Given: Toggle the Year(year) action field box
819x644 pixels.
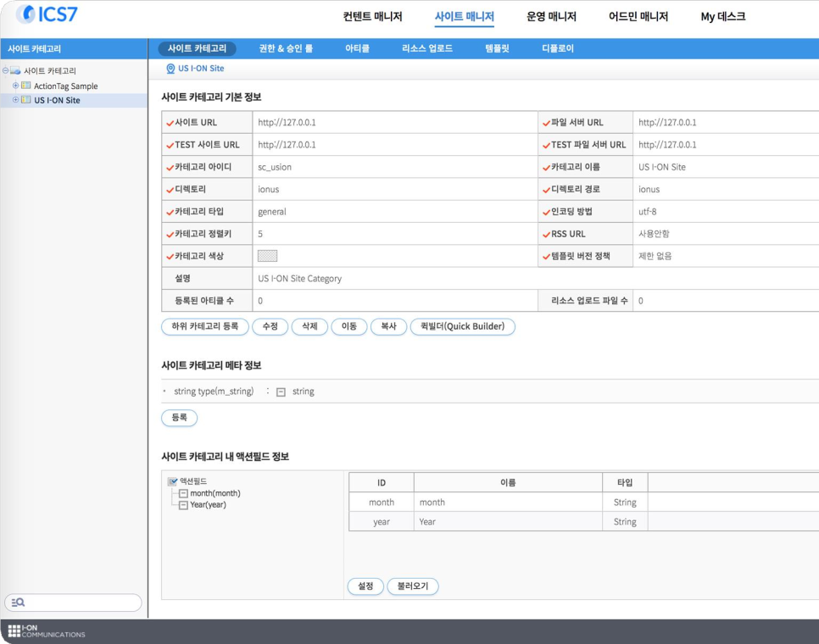Looking at the screenshot, I should click(x=183, y=505).
